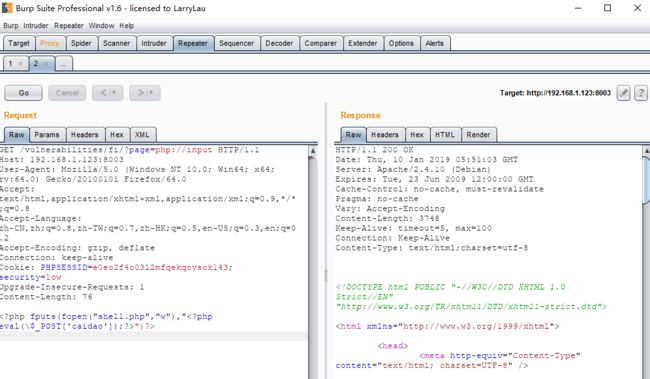Switch to the Comparer tab
Screen dimensions: 650x379
coord(320,43)
